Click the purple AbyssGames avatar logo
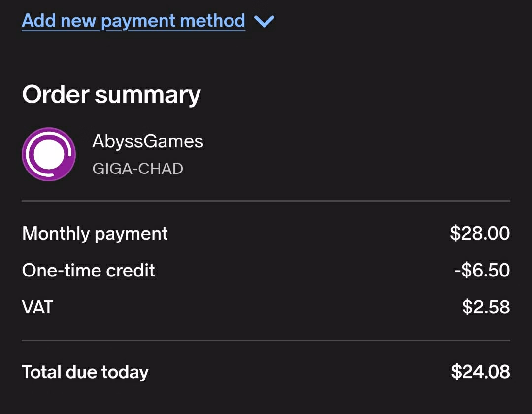The width and height of the screenshot is (532, 414). [x=49, y=154]
